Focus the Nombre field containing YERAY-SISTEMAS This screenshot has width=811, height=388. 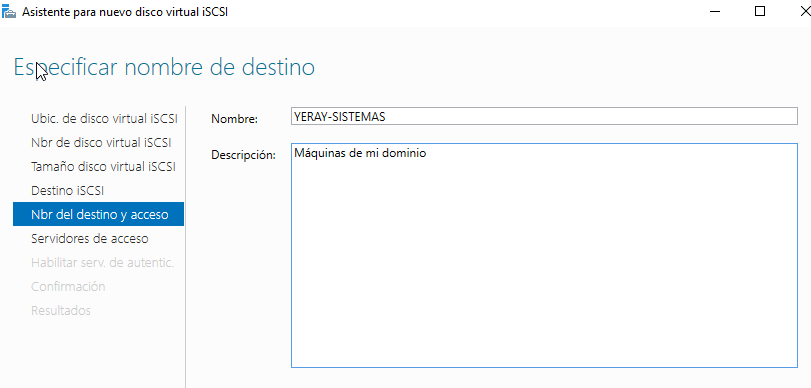point(544,116)
